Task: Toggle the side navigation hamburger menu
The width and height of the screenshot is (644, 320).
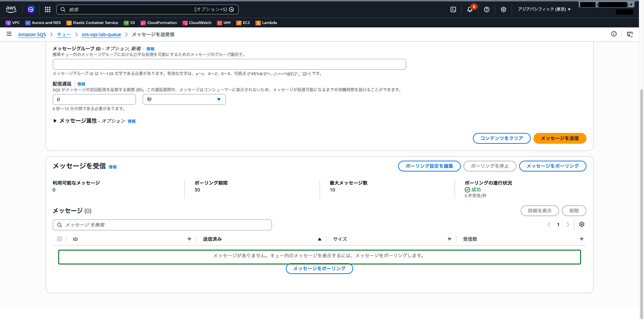Action: 9,34
